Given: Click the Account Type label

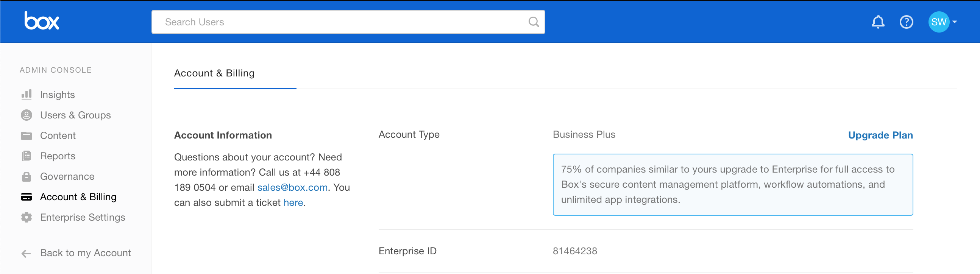Looking at the screenshot, I should (409, 134).
